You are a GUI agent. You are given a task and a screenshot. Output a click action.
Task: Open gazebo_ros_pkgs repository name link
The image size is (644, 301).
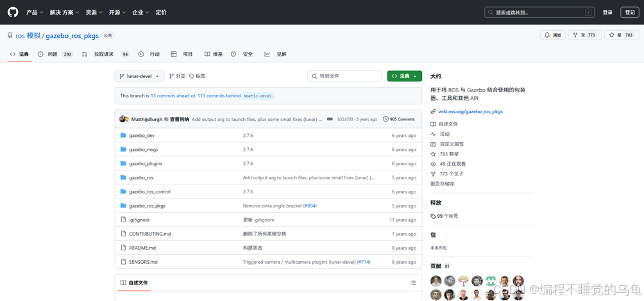72,36
